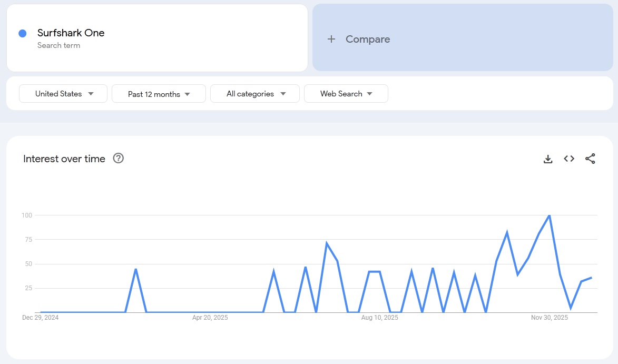Click the Apr 20, 2025 date label
This screenshot has height=364, width=618.
tap(210, 317)
